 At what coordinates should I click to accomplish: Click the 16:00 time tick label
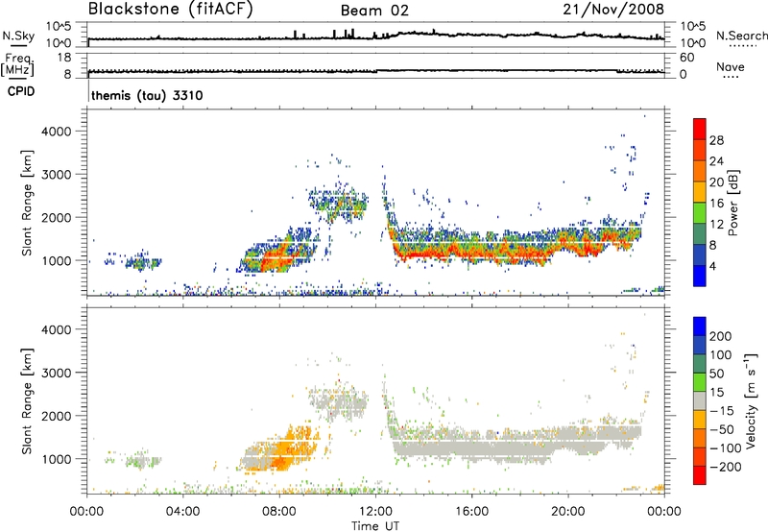(471, 512)
